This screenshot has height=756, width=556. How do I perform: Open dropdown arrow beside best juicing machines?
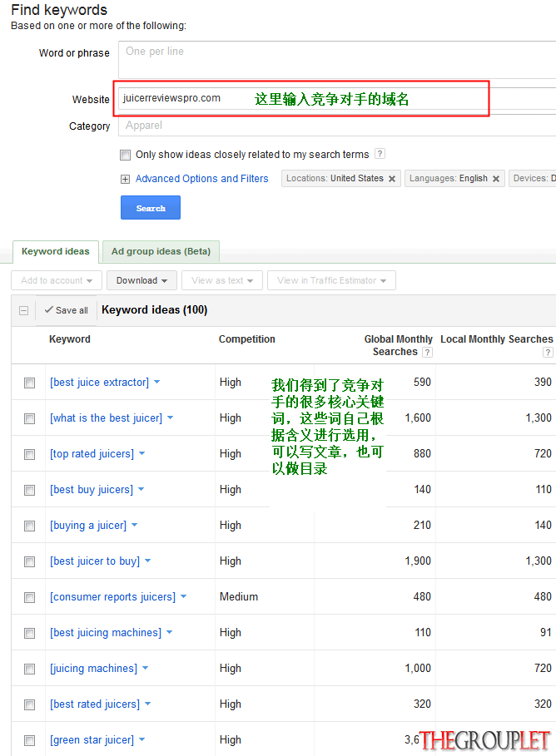(170, 632)
